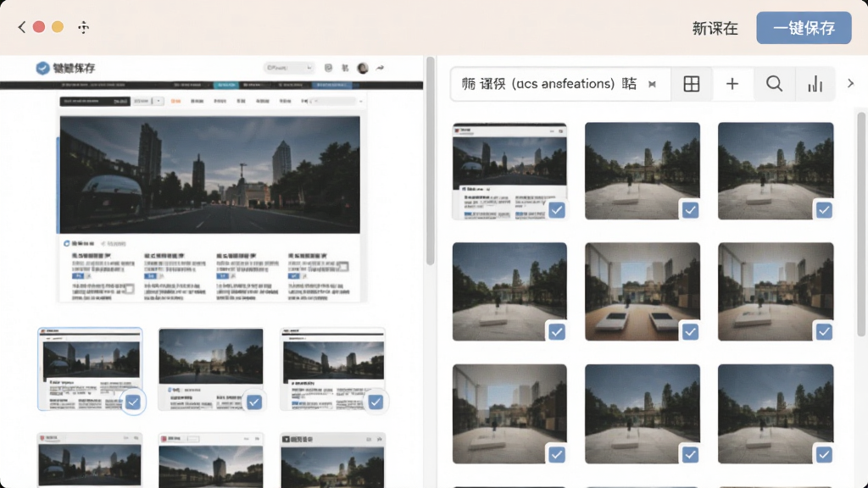Click the right panel vertical scrollbar

pos(861,224)
